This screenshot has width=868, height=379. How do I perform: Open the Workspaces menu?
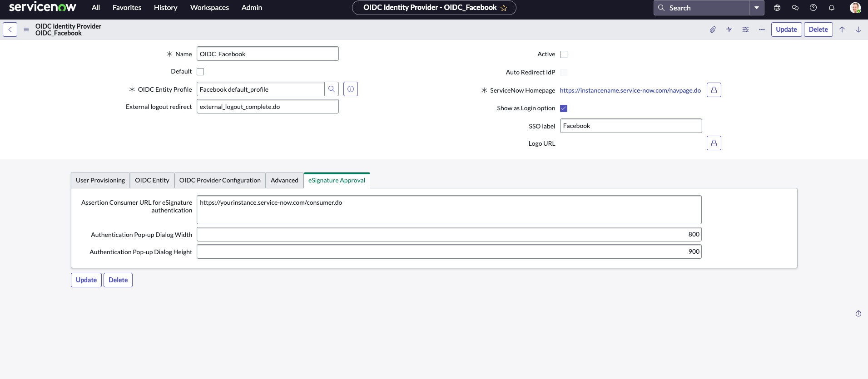[209, 8]
